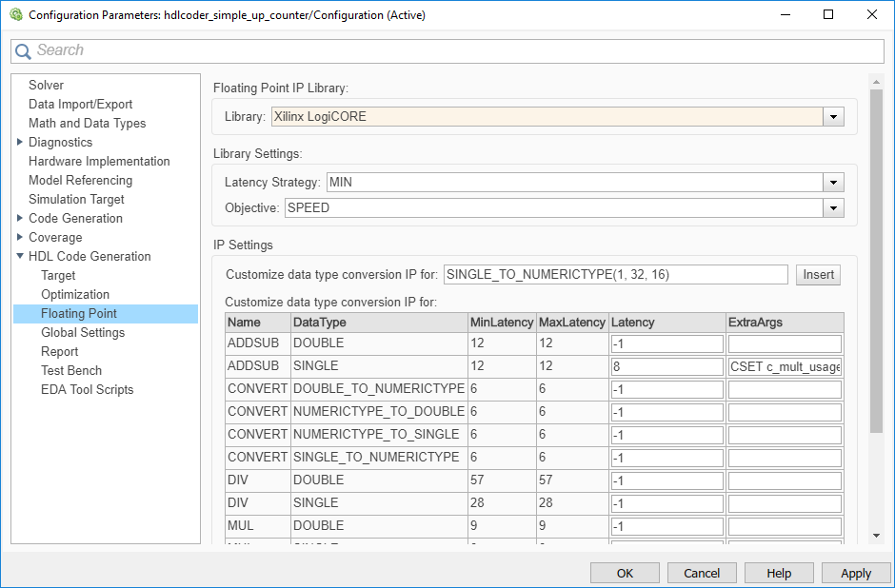The height and width of the screenshot is (588, 895).
Task: Edit Latency for DIV DOUBLE
Action: 667,480
